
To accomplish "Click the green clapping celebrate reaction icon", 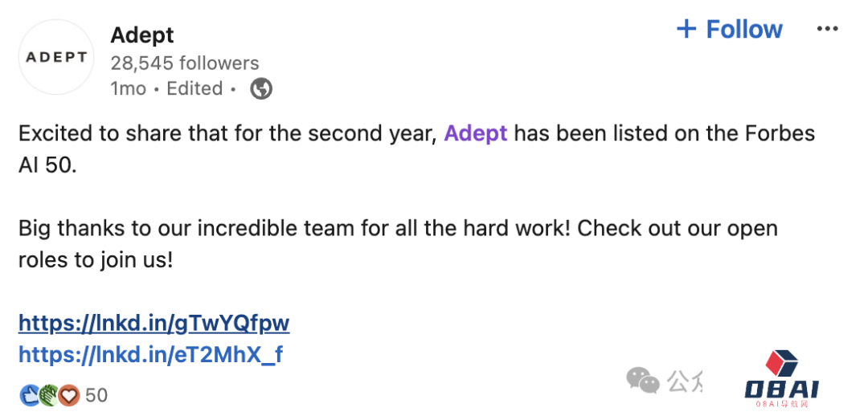I will tap(49, 395).
